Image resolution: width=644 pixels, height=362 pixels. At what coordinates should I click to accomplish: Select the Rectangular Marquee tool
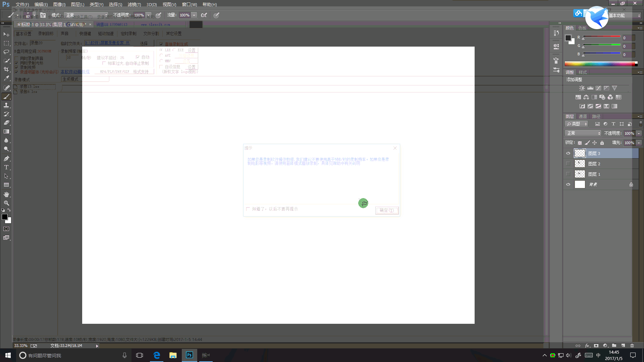[6, 43]
